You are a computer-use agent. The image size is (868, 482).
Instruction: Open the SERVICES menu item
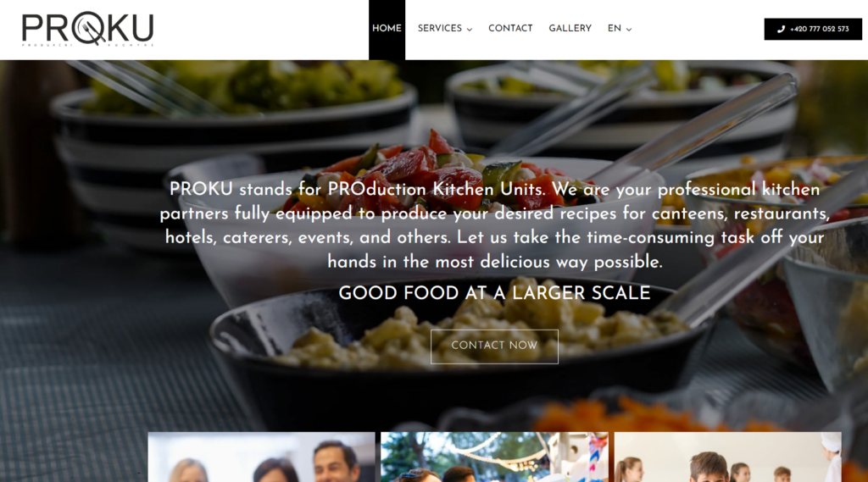click(440, 28)
